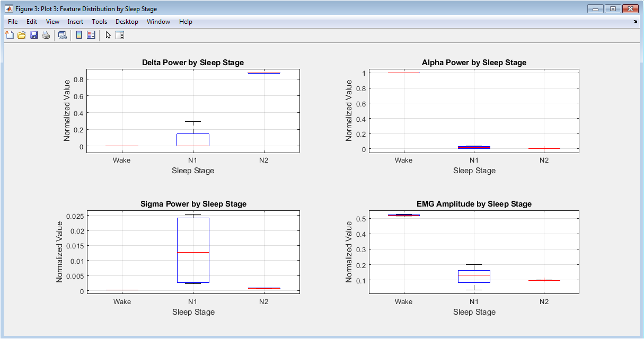Viewport: 644px width, 339px height.
Task: Open the Help menu
Action: (x=186, y=22)
